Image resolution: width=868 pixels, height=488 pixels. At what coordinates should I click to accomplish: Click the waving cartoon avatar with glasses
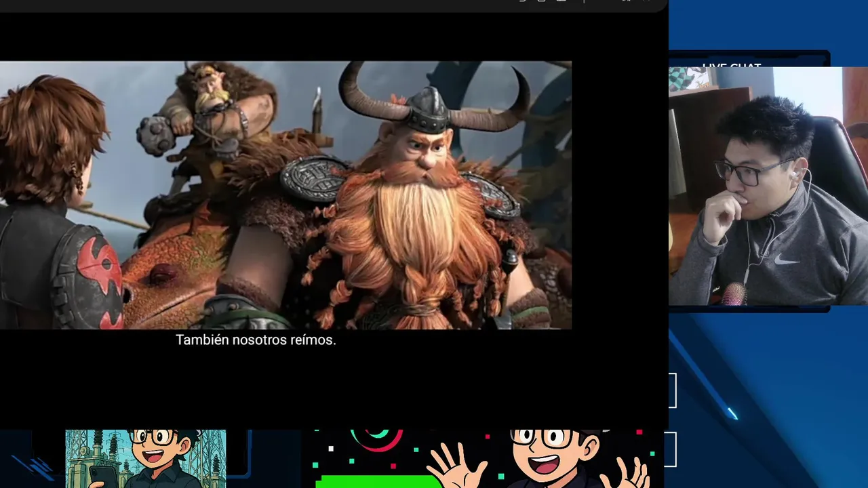coord(539,459)
